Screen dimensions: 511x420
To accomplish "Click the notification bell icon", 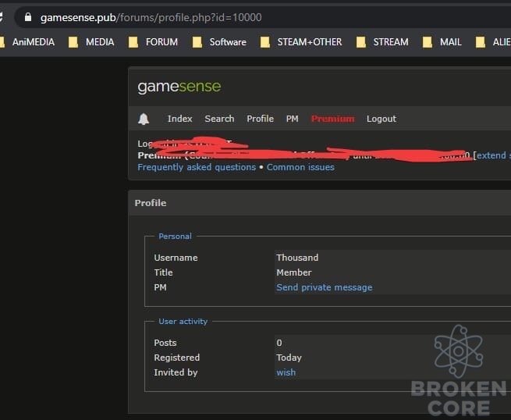I will tap(144, 119).
